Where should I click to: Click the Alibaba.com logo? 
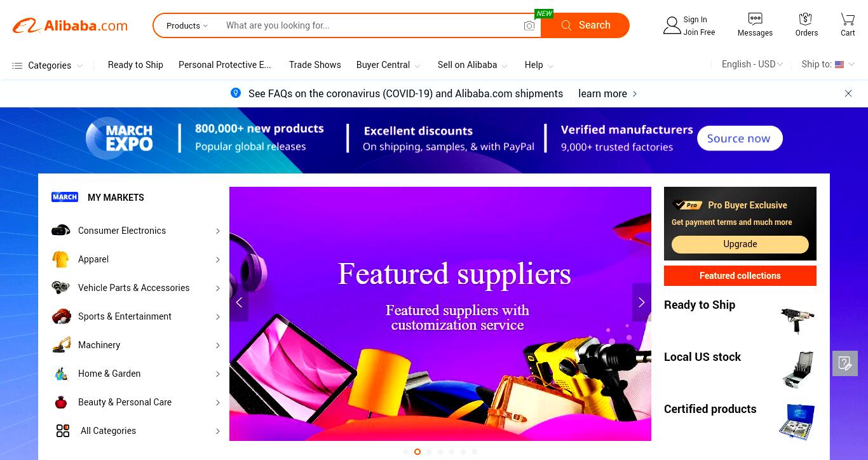pos(70,25)
